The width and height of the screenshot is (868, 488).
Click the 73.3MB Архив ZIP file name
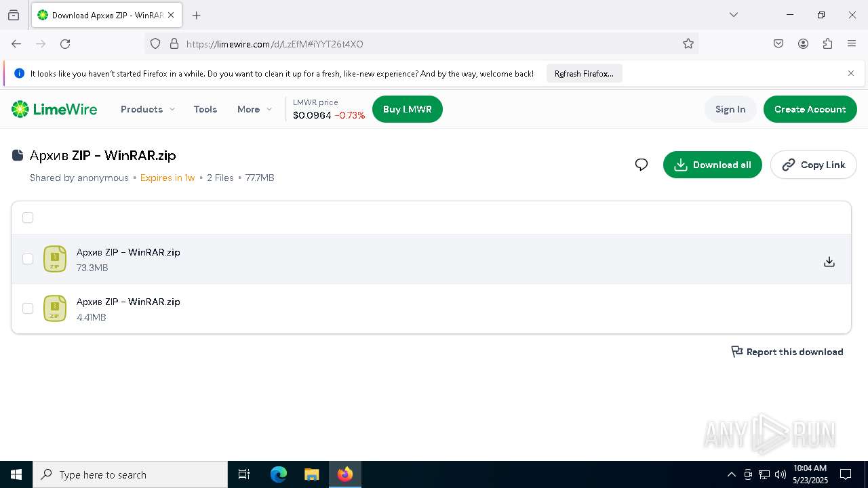[x=128, y=252]
